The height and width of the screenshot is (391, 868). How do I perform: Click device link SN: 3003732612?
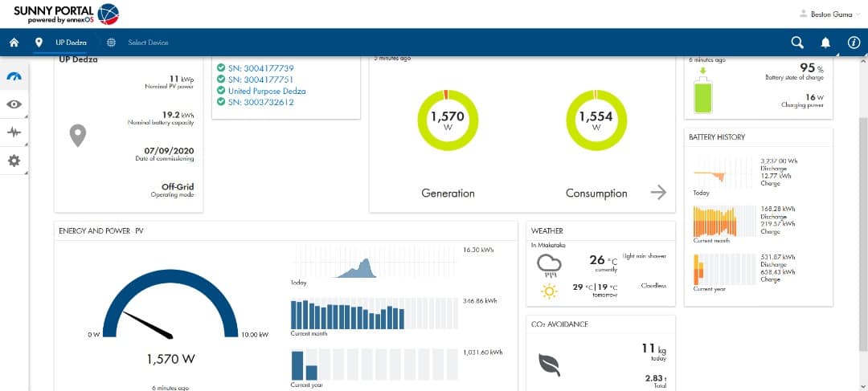pos(260,102)
